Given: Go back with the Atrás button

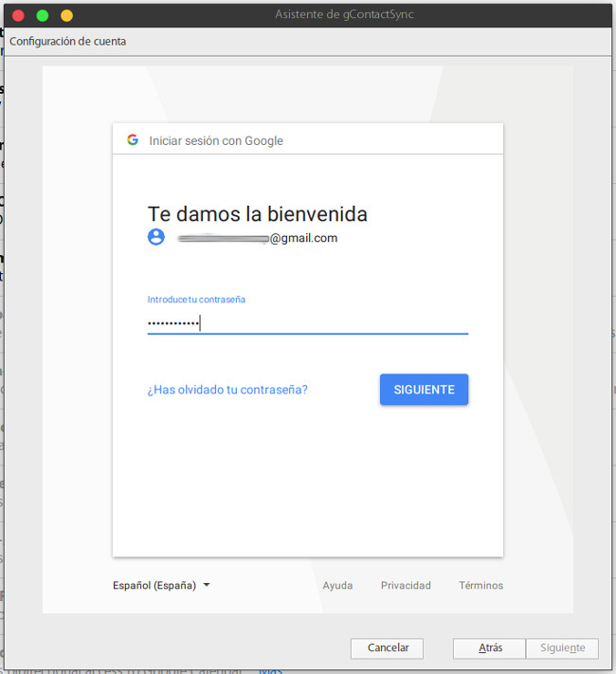Looking at the screenshot, I should click(x=489, y=648).
